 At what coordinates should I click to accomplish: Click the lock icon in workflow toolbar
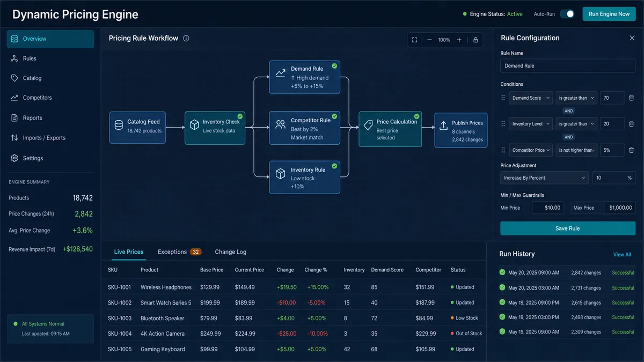pos(475,40)
